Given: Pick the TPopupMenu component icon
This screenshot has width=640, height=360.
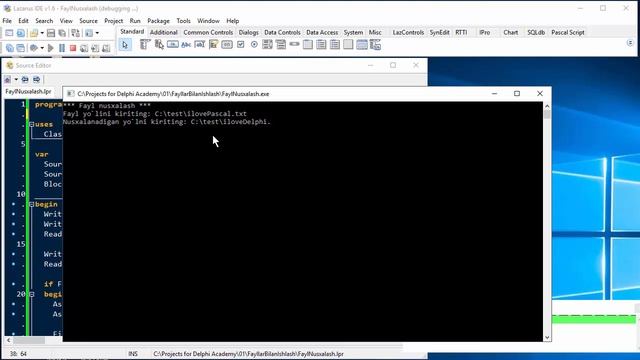Looking at the screenshot, I should (159, 44).
